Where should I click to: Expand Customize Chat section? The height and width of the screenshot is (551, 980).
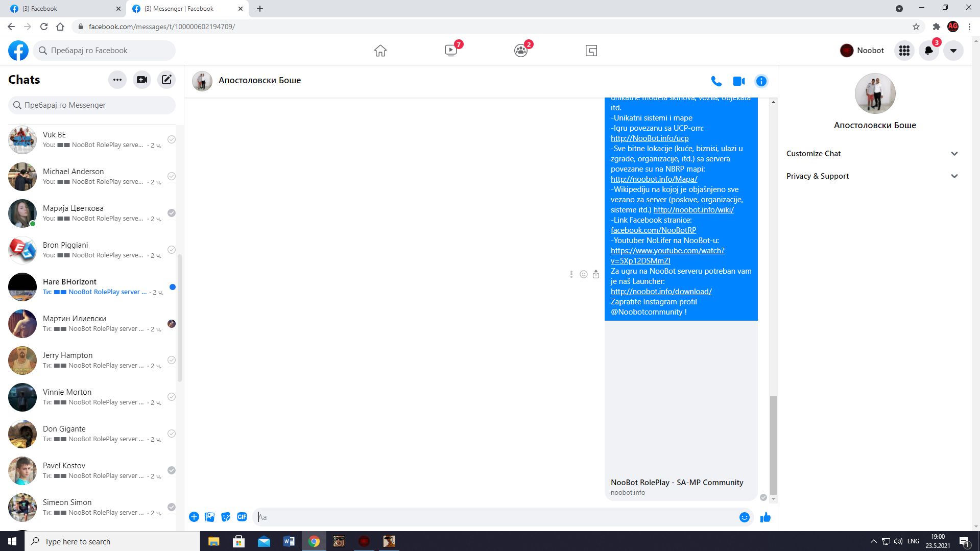click(872, 154)
